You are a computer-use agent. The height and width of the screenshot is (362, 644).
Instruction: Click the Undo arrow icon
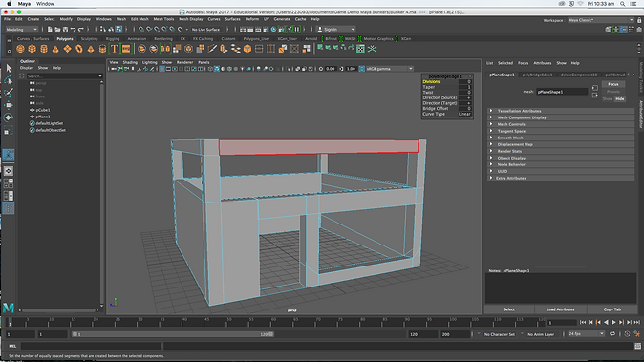(74, 30)
